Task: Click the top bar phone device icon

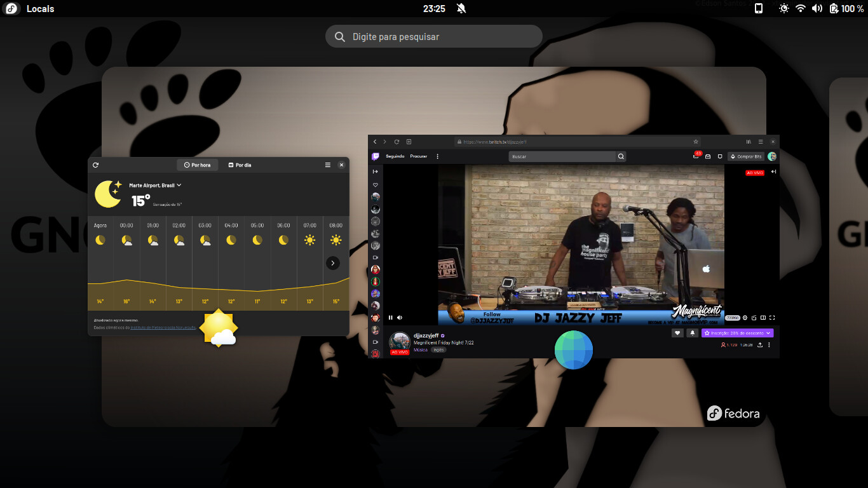Action: point(758,8)
